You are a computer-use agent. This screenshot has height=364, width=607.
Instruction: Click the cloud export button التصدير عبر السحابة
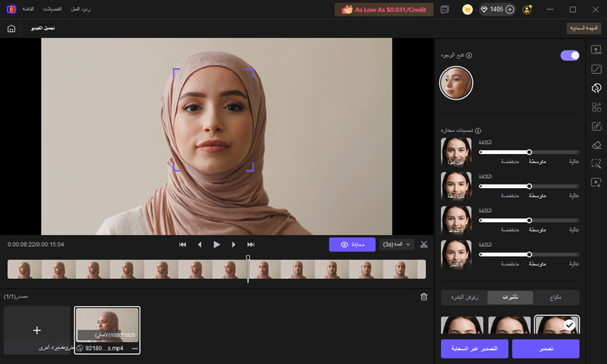pos(474,348)
